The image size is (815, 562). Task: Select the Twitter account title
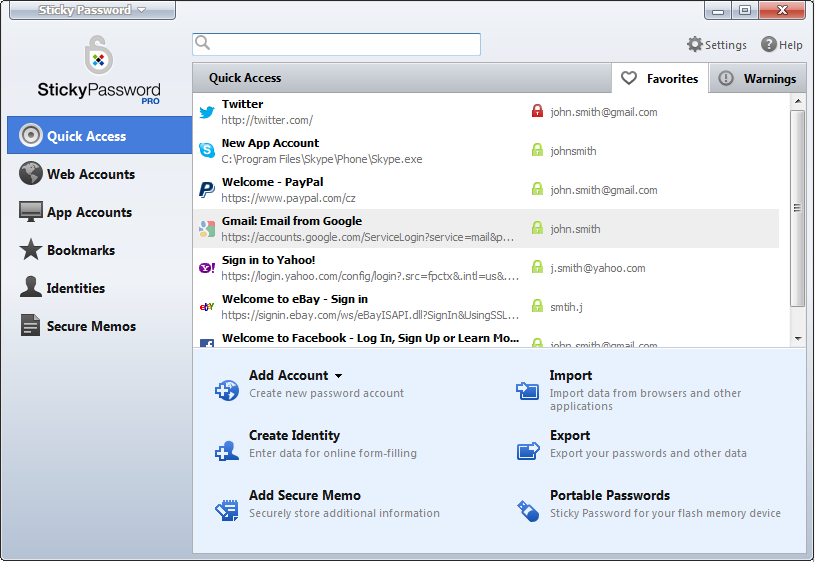pos(242,104)
